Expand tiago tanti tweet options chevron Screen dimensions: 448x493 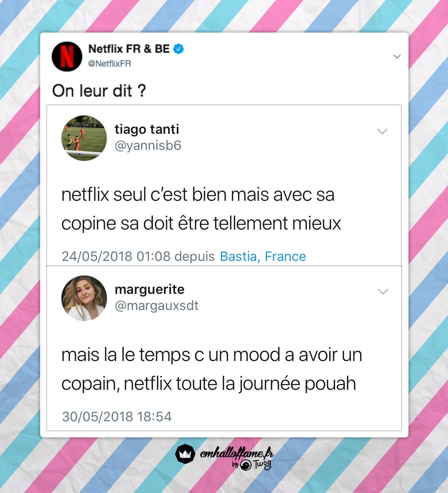(383, 131)
